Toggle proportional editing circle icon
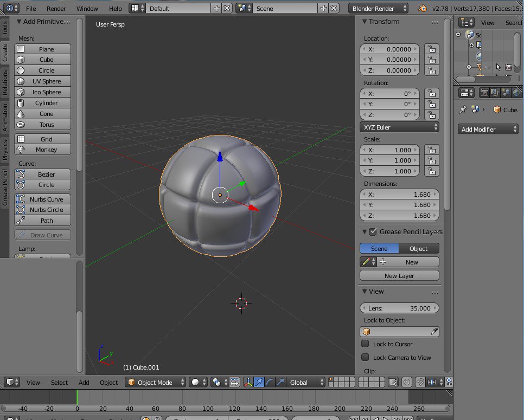 407,382
